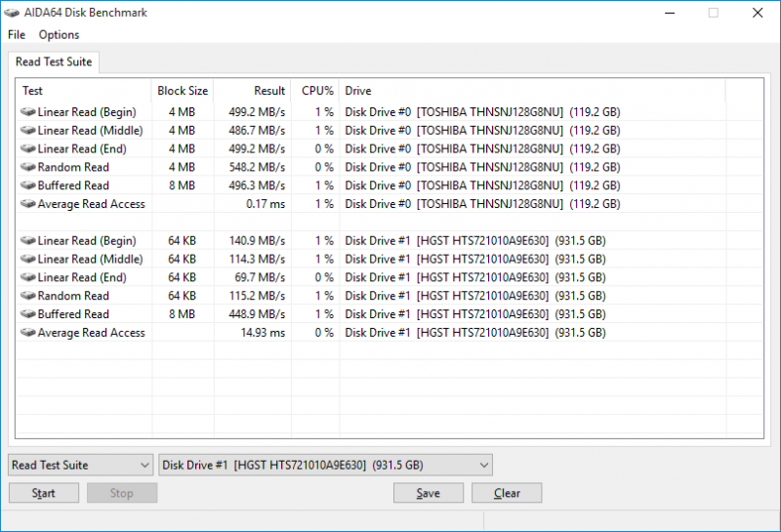Open the Options menu
The image size is (781, 532).
[59, 34]
